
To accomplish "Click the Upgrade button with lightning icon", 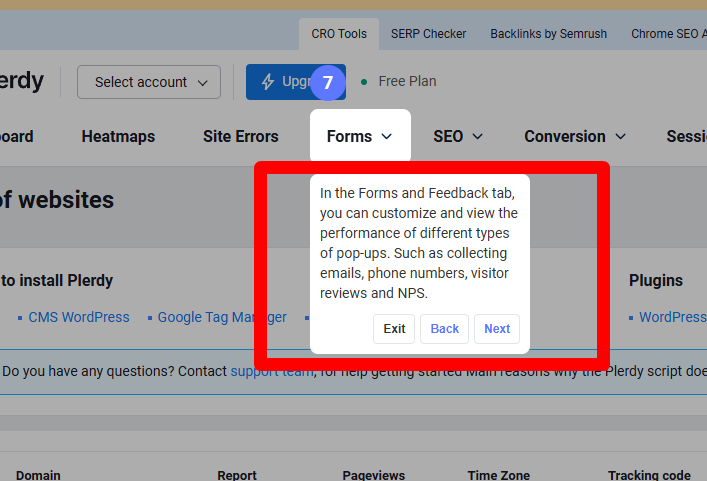I will [296, 82].
